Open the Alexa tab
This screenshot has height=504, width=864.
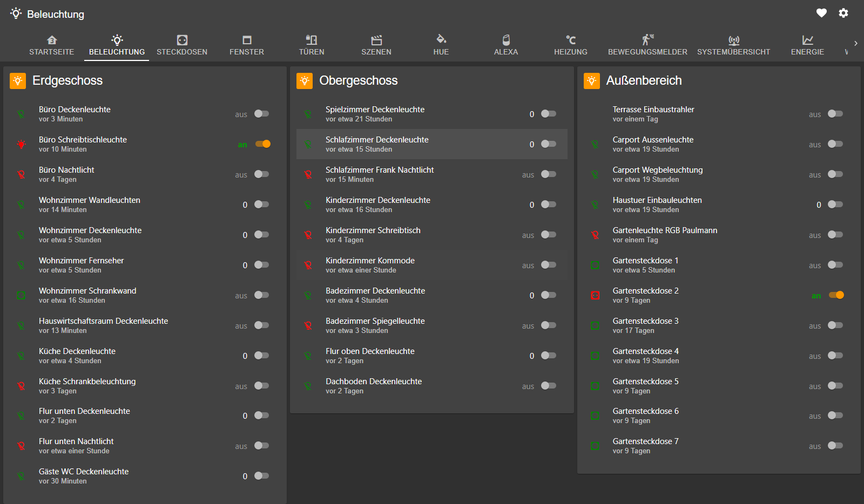[x=506, y=45]
